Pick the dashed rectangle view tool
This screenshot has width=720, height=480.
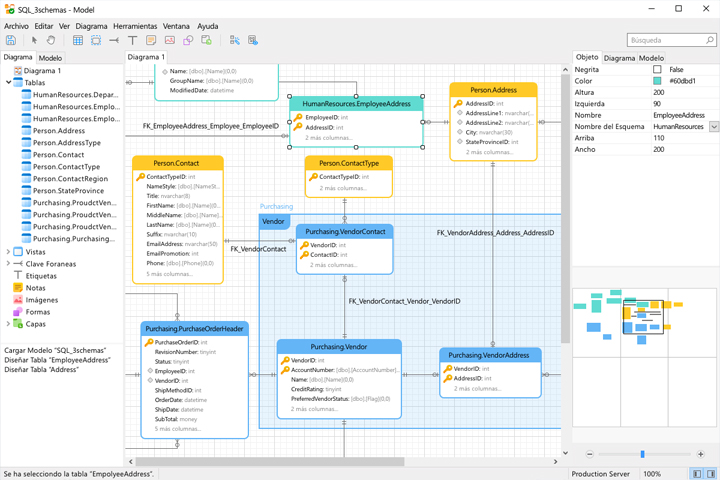96,40
